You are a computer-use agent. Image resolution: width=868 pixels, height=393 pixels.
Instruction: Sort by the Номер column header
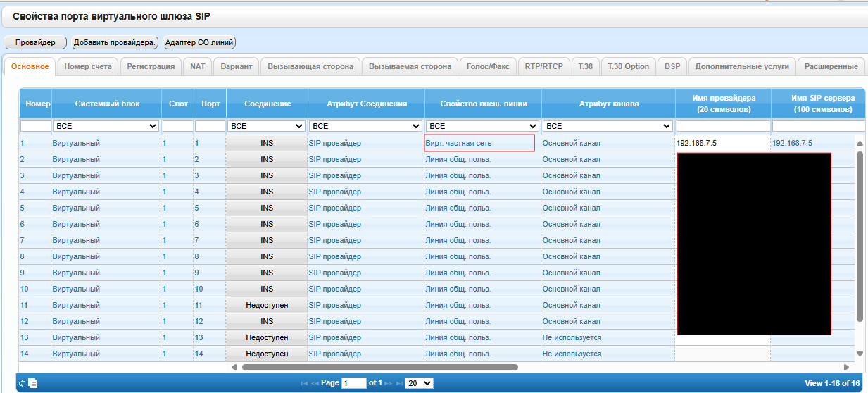(x=35, y=104)
